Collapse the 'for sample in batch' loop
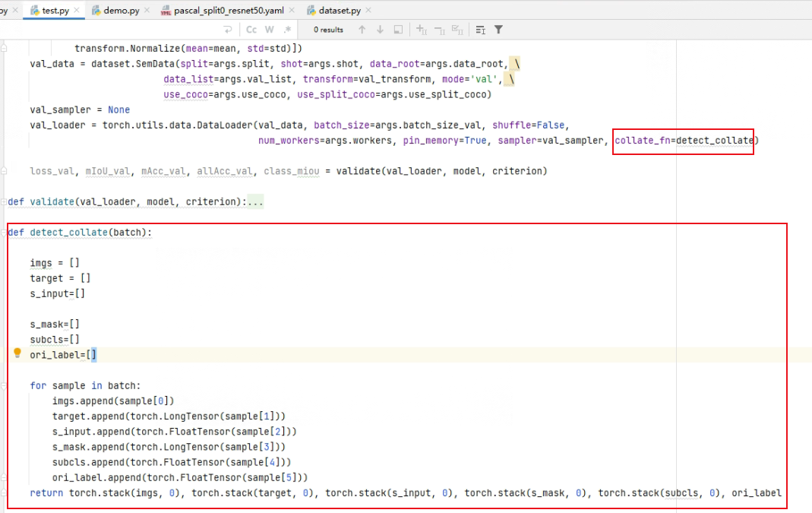Viewport: 812px width, 513px height. click(x=4, y=385)
